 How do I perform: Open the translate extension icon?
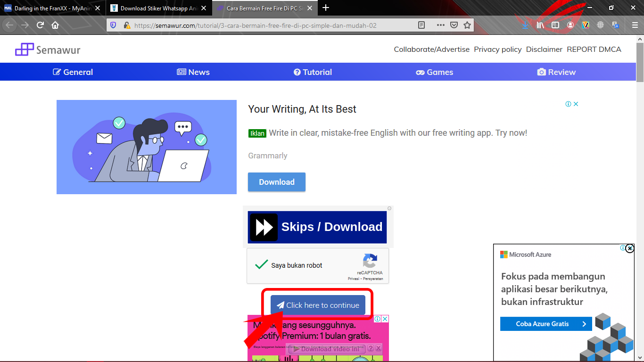(x=616, y=25)
